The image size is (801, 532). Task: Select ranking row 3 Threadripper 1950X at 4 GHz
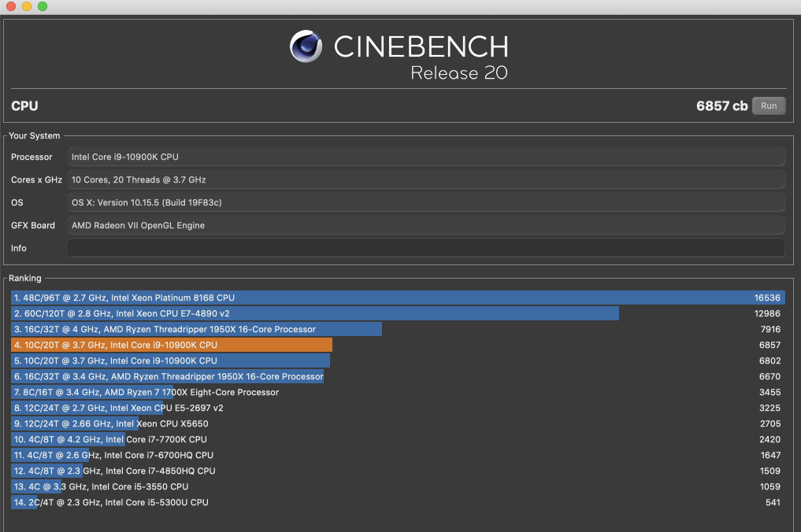tap(398, 329)
